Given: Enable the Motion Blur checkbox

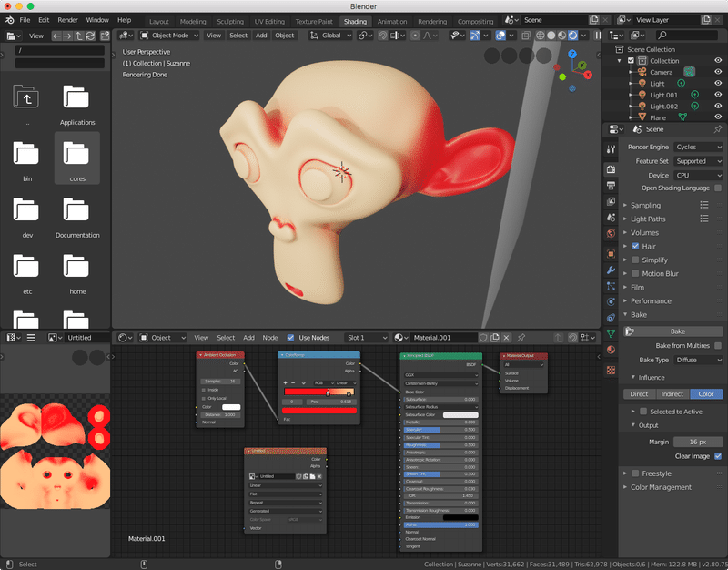Looking at the screenshot, I should tap(635, 274).
